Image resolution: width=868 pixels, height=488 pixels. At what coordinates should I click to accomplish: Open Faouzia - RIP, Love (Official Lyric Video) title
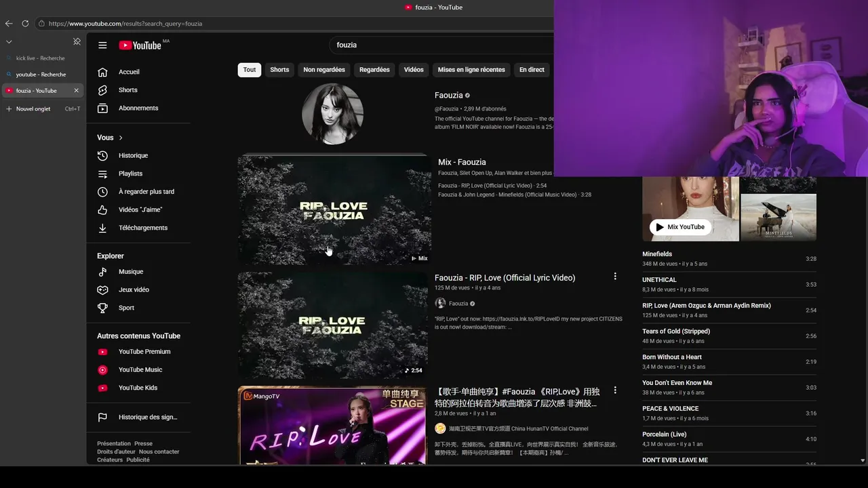505,278
